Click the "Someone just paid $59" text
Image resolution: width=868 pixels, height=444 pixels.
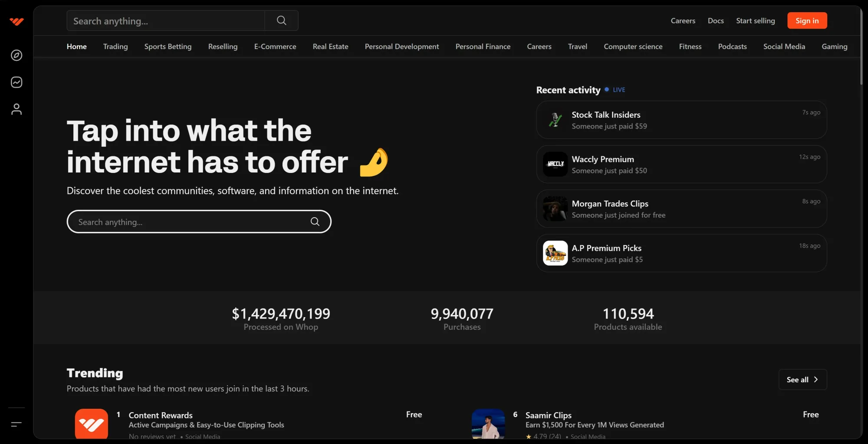pyautogui.click(x=609, y=126)
